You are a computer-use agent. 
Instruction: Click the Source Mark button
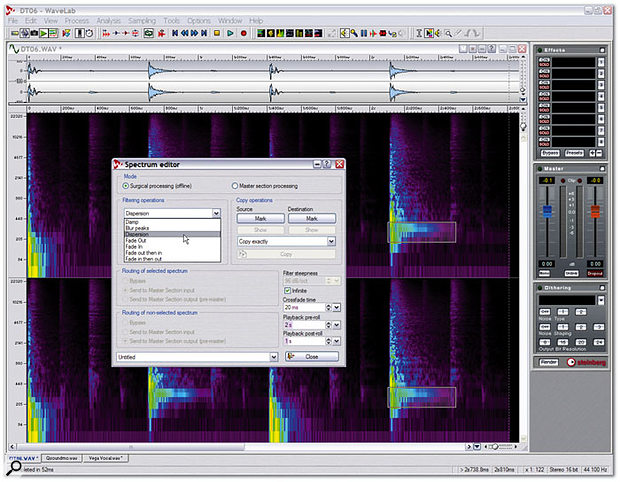261,219
